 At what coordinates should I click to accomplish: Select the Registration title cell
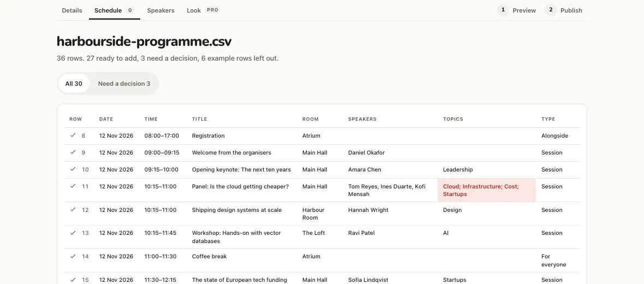click(x=208, y=135)
